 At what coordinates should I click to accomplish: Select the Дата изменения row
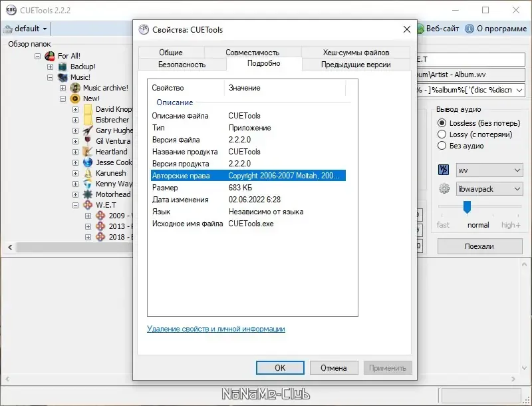248,200
